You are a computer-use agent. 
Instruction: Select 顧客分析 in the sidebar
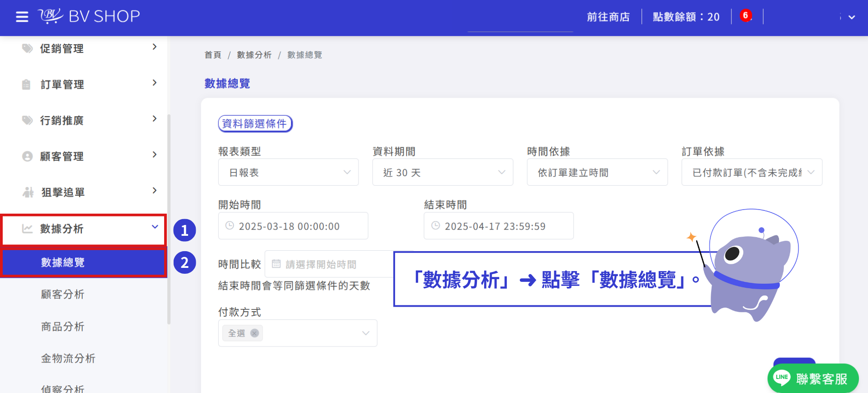[x=63, y=294]
